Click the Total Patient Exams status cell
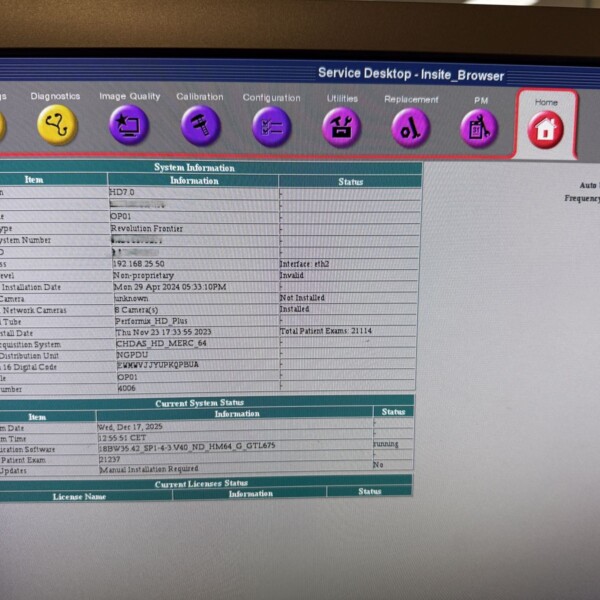This screenshot has height=600, width=600. coord(326,330)
